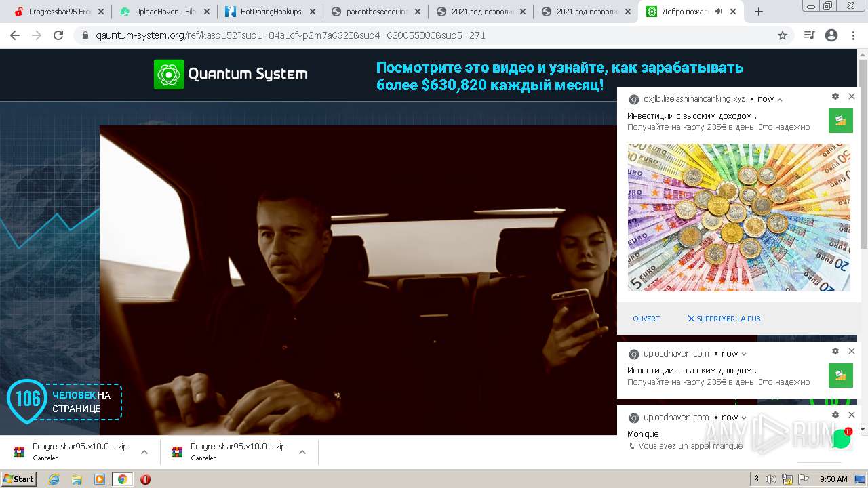
Task: Click first canceled Progressbar95.v10.0 zip download
Action: (x=71, y=451)
